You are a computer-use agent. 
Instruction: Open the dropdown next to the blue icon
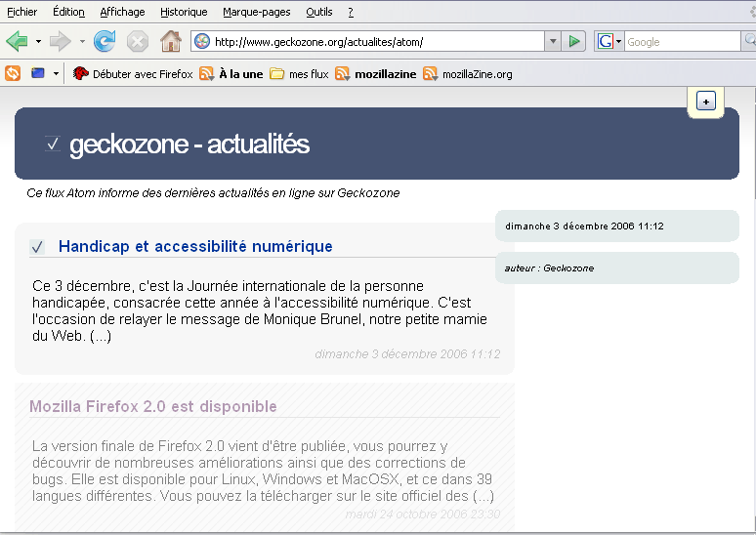(56, 74)
